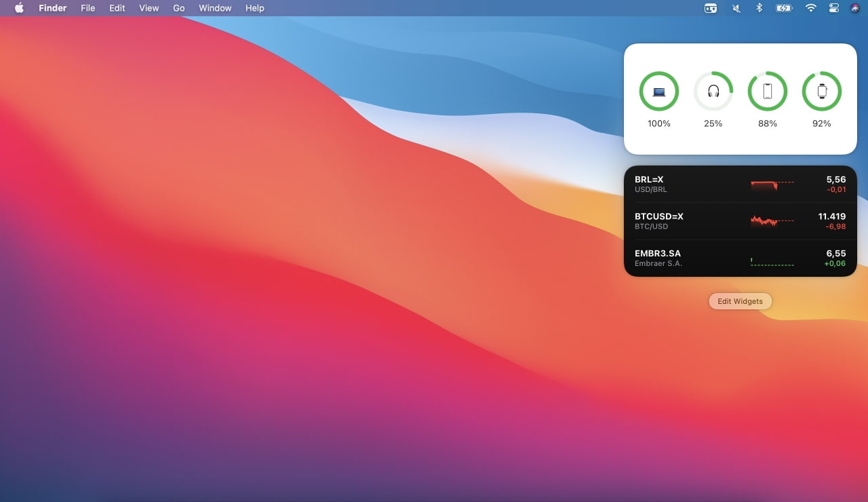Click the muted volume icon in menu bar
Screen dimensions: 868x502
736,8
